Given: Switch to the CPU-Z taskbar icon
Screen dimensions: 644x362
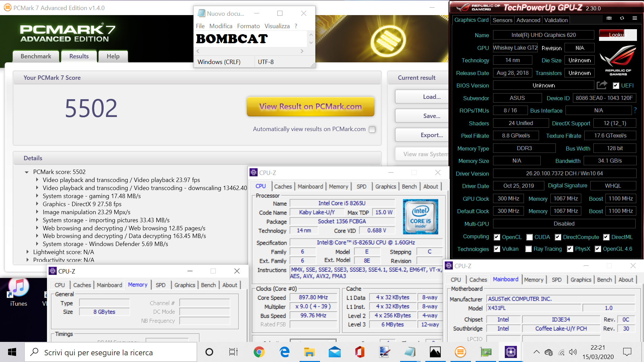Looking at the screenshot, I should coord(511,352).
